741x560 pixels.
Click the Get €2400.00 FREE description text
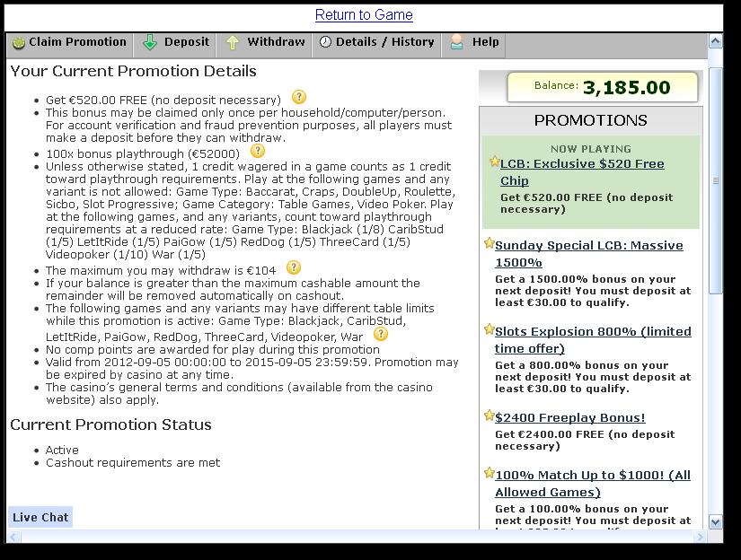click(x=585, y=440)
